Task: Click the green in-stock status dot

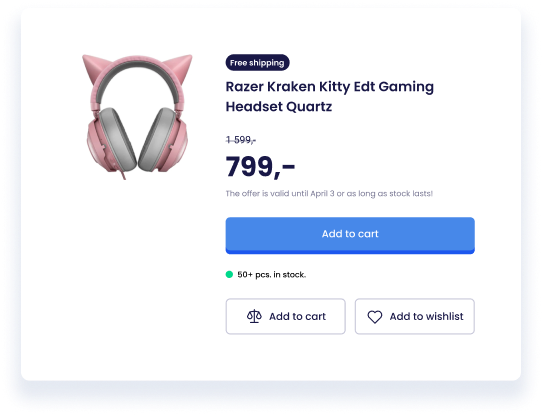Action: [x=229, y=274]
